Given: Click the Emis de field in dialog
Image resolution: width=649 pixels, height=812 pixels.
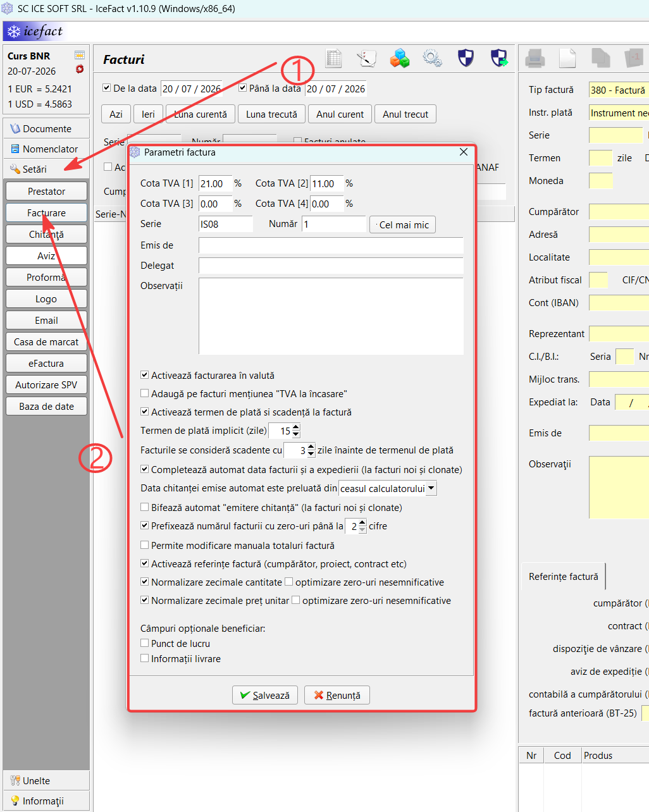Looking at the screenshot, I should click(x=331, y=245).
